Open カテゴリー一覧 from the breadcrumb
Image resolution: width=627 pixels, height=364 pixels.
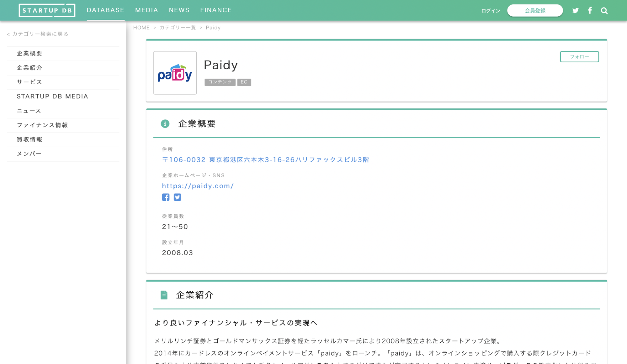coord(177,28)
